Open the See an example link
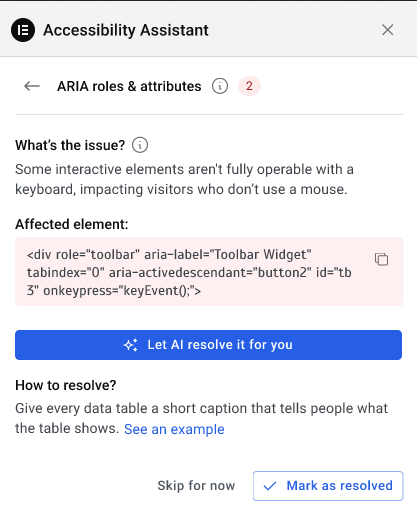Viewport: 417px width, 530px height. [174, 429]
